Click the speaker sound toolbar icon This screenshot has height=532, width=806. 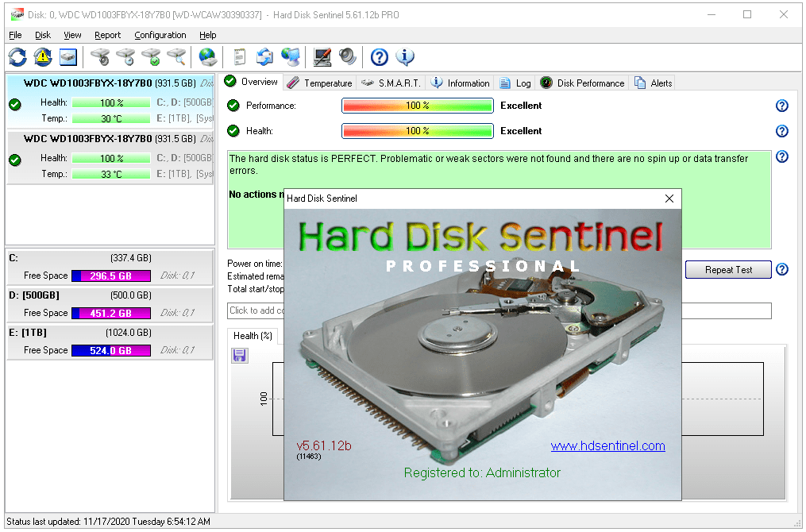(x=348, y=57)
